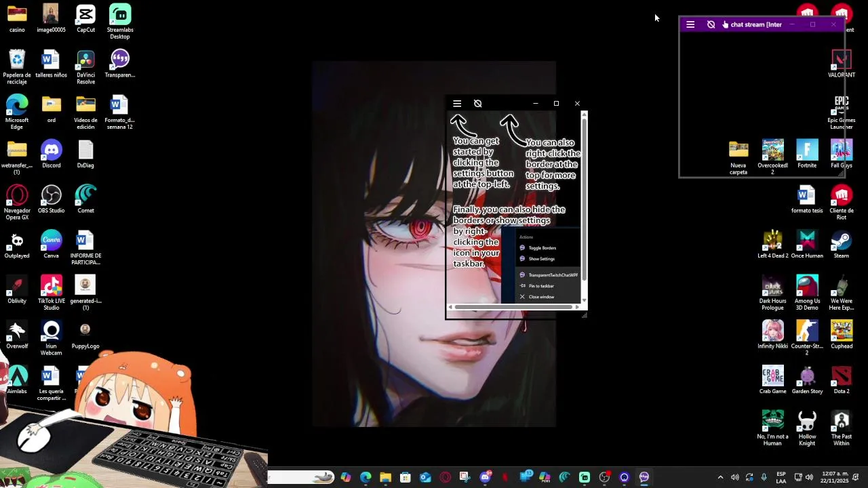The image size is (868, 488).
Task: Open notification center bell icon
Action: [856, 477]
